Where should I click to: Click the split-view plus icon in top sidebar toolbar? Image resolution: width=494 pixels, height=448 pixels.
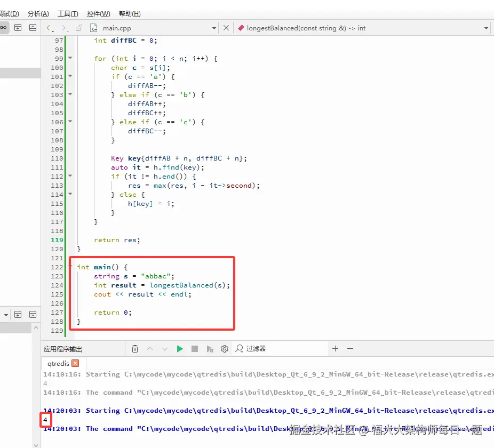[18, 28]
